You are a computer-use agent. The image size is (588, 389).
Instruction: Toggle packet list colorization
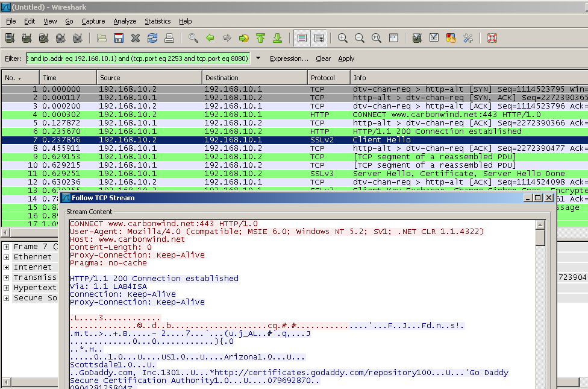click(302, 38)
